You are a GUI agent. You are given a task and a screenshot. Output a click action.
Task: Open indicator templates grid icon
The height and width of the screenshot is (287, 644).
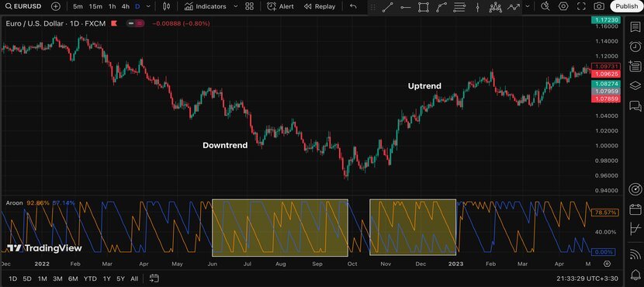(249, 6)
